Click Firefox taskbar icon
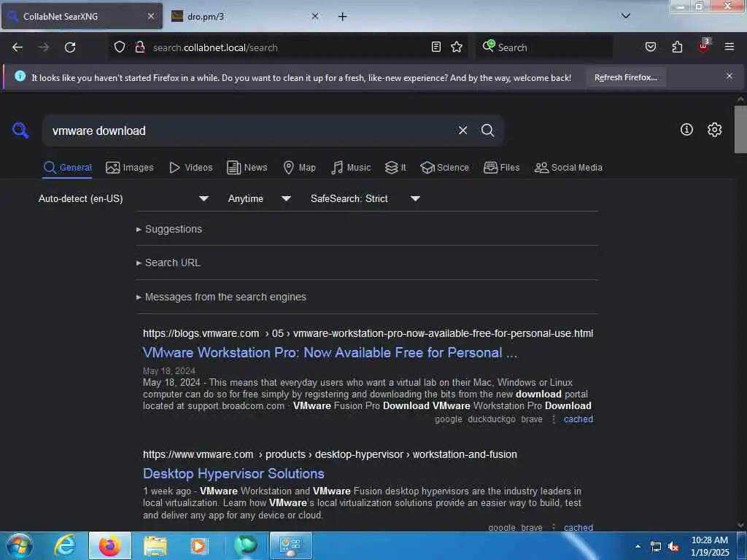 (x=110, y=545)
